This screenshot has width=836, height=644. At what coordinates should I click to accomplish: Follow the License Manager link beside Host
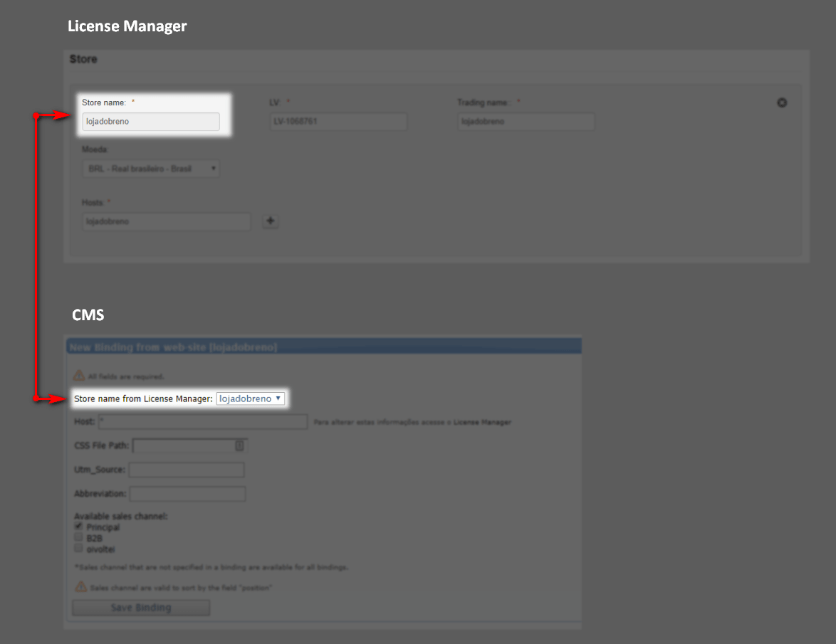point(482,423)
